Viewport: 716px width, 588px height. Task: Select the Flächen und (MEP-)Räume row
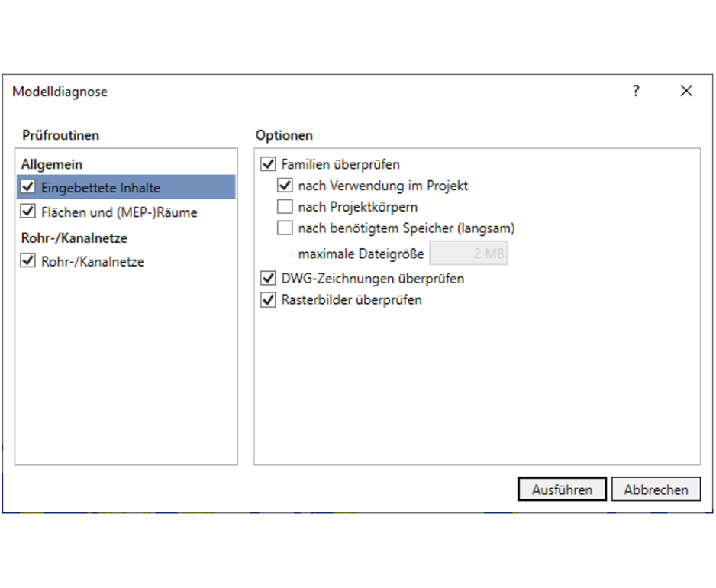click(x=119, y=212)
